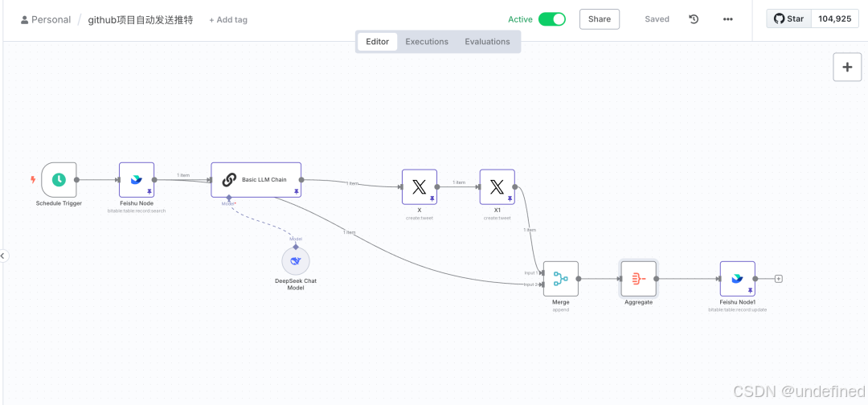Click the Add tag link
This screenshot has height=405, width=868.
(x=228, y=20)
